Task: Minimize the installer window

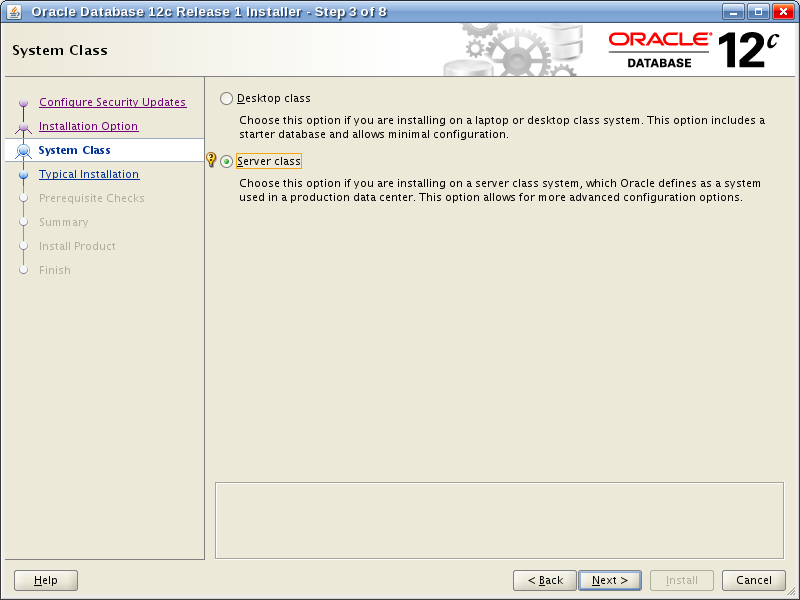Action: point(735,12)
